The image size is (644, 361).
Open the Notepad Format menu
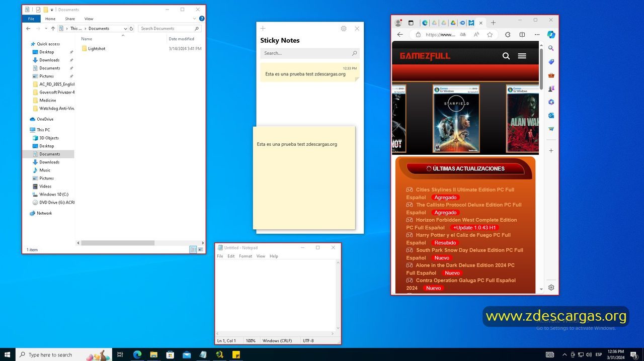click(x=246, y=256)
